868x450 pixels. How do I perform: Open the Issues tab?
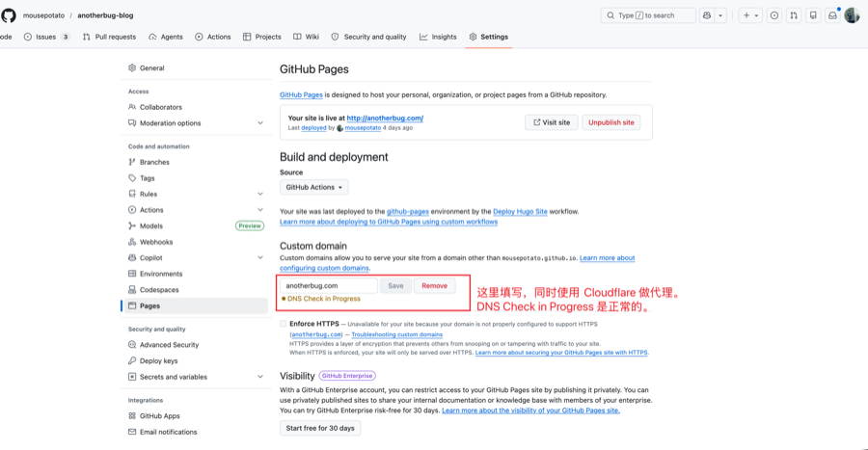(46, 37)
